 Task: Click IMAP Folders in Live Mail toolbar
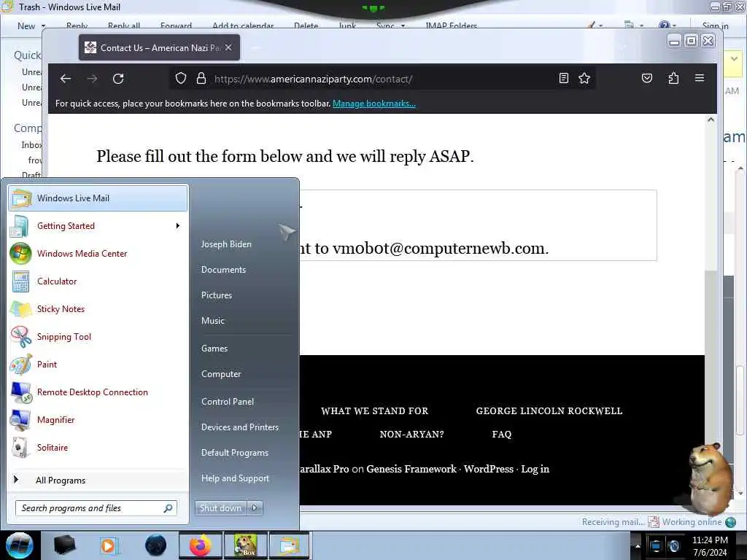451,26
